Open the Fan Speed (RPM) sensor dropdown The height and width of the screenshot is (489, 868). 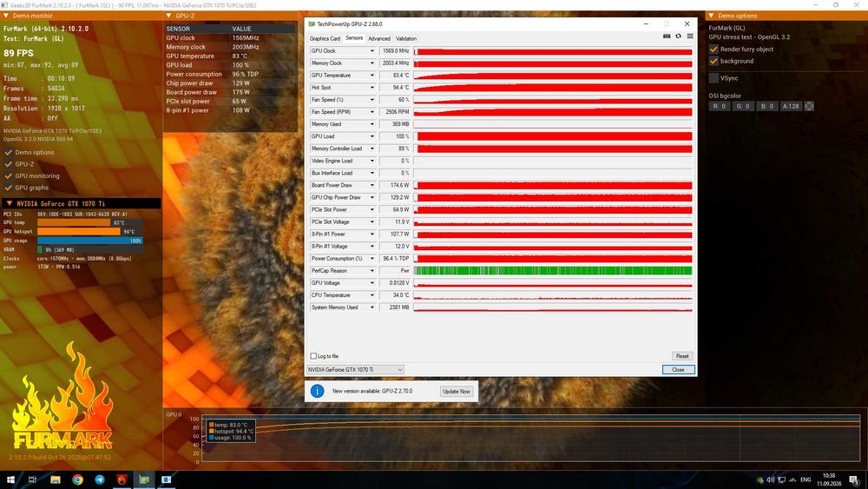pos(372,112)
